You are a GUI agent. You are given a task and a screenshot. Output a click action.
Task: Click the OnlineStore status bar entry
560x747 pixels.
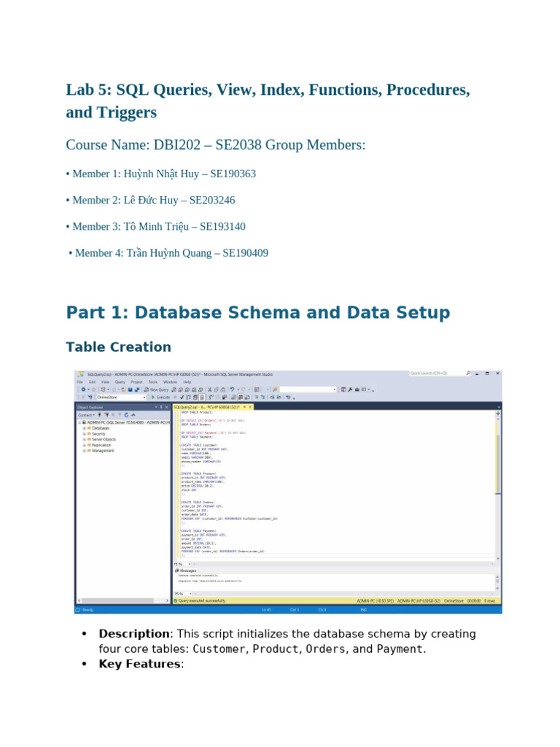pos(454,601)
